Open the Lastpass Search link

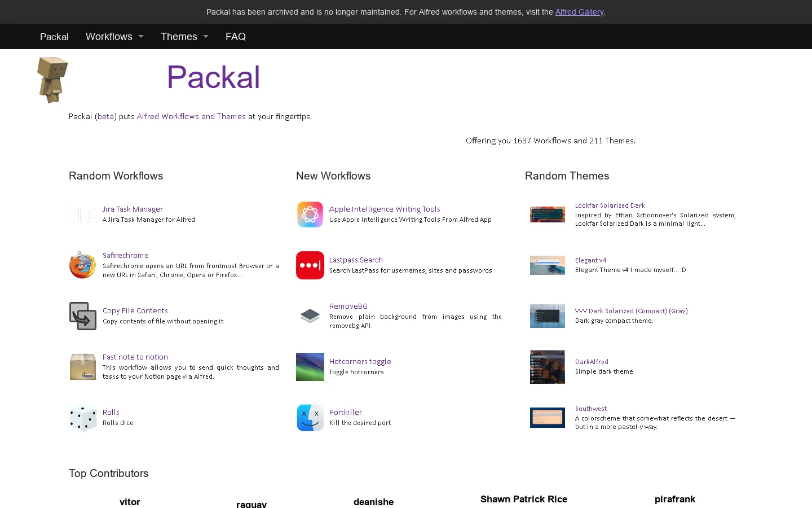click(356, 260)
